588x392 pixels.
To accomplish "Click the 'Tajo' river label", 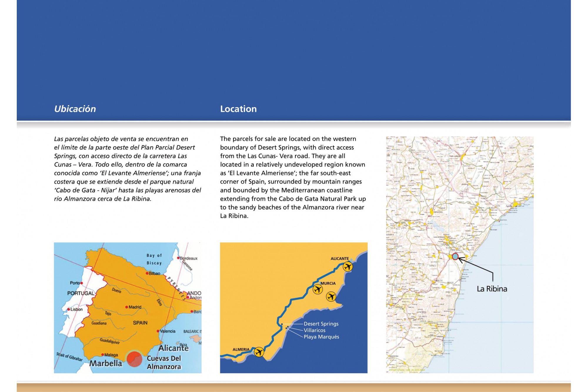I will [108, 313].
